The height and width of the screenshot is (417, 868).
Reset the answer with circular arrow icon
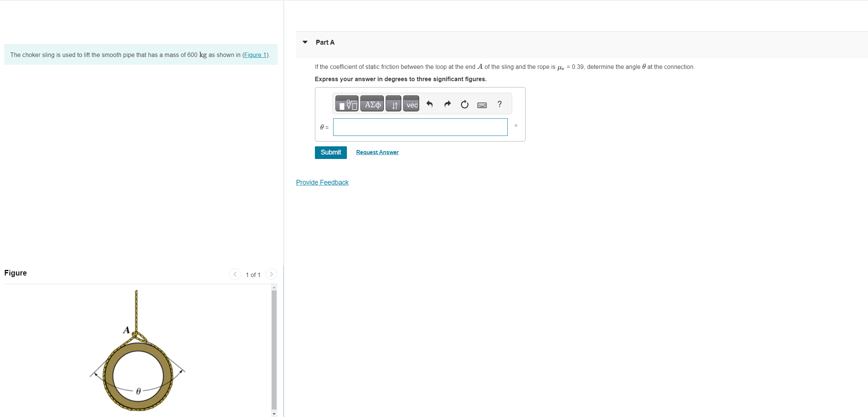[465, 104]
